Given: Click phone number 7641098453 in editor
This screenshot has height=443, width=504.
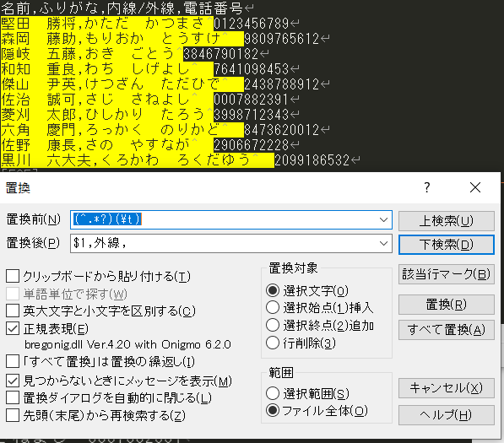Looking at the screenshot, I should point(251,69).
